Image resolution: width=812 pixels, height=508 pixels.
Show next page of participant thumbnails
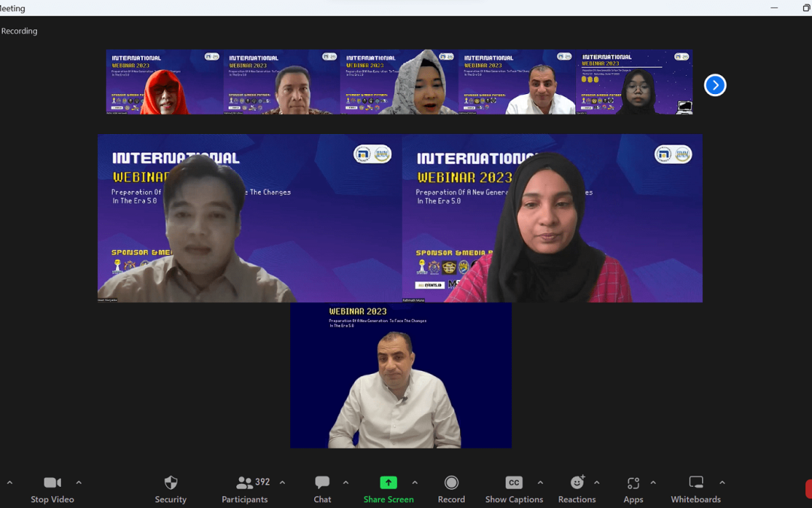point(715,85)
